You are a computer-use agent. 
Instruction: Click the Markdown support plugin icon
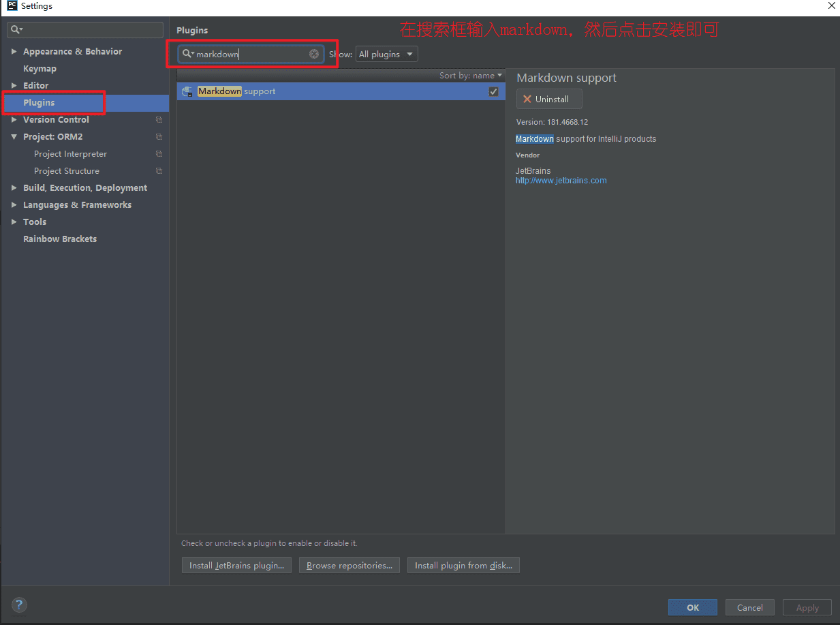coord(187,91)
